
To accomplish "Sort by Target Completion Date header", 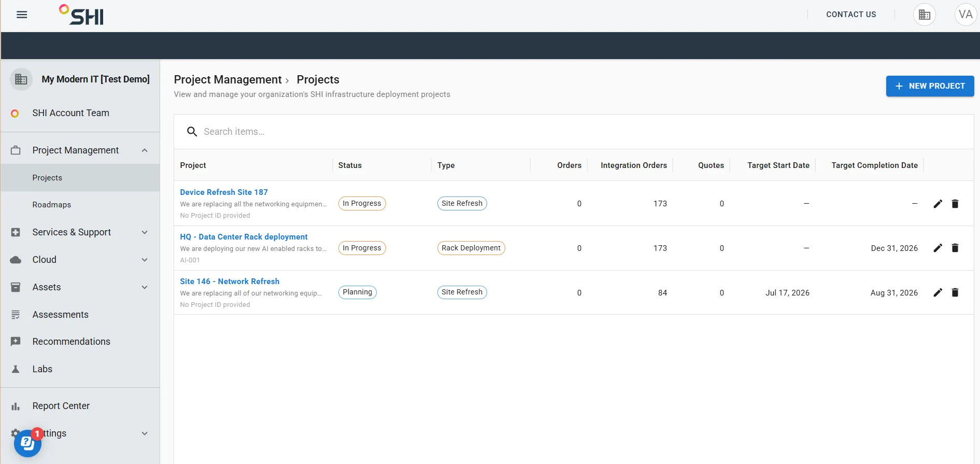I will coord(874,165).
